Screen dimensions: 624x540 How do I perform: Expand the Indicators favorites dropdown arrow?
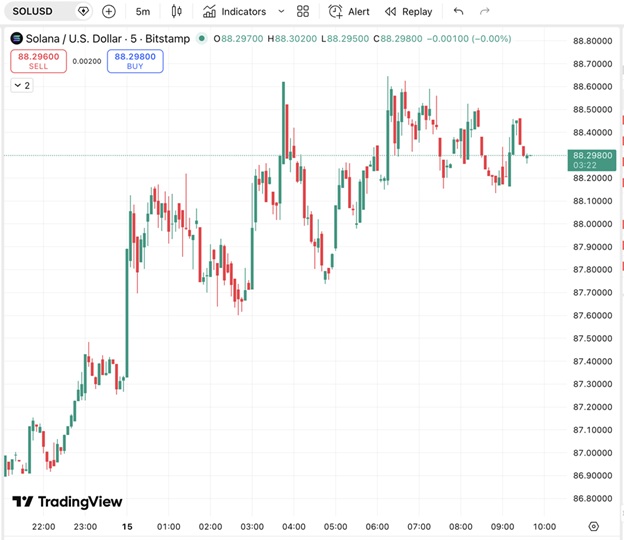click(x=280, y=12)
